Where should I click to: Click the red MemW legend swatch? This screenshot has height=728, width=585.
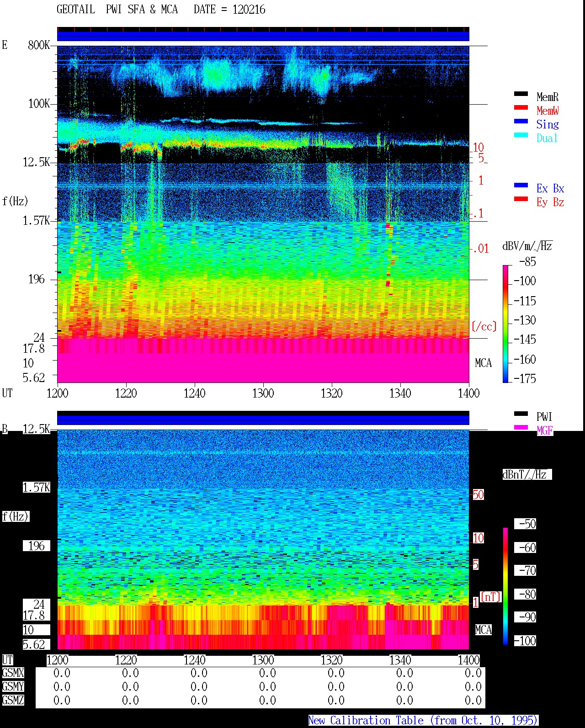click(x=521, y=108)
